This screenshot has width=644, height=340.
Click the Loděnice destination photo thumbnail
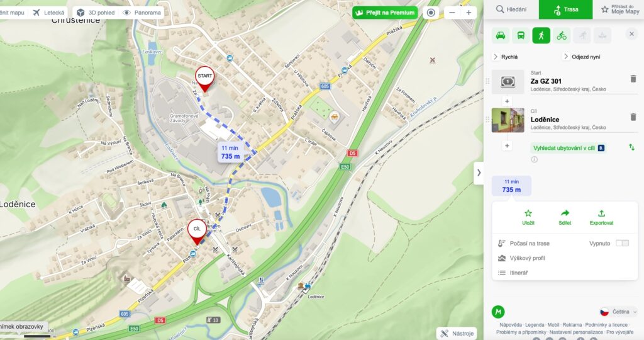tap(508, 120)
